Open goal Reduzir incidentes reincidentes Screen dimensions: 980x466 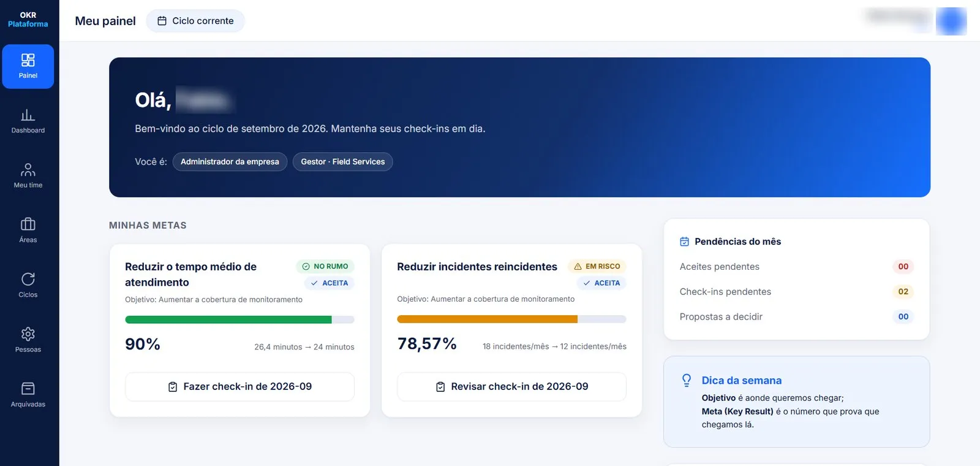click(x=477, y=267)
